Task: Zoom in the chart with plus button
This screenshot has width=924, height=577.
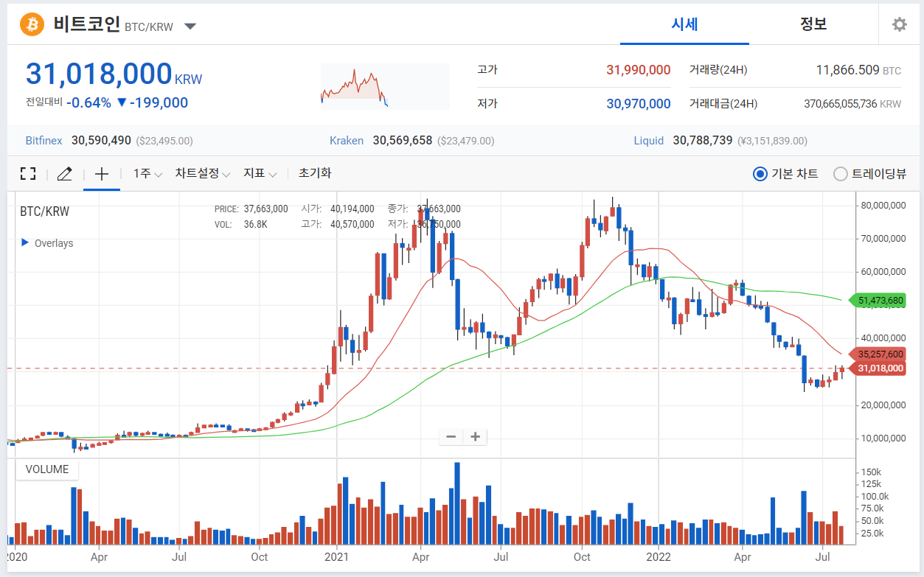Action: (476, 437)
